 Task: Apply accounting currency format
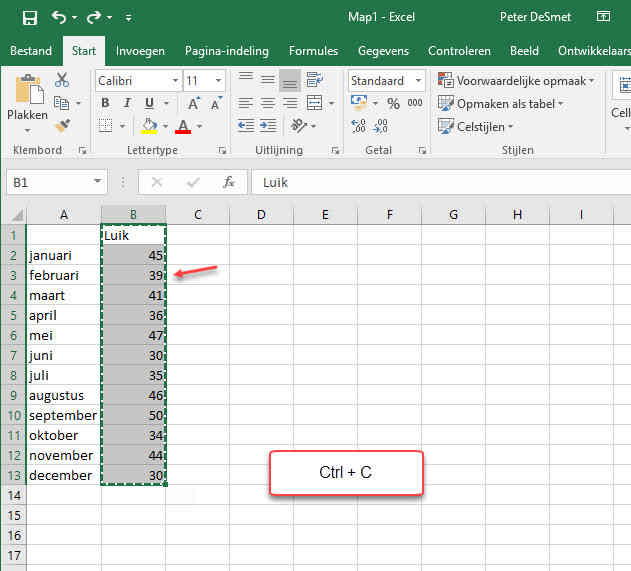(x=359, y=103)
